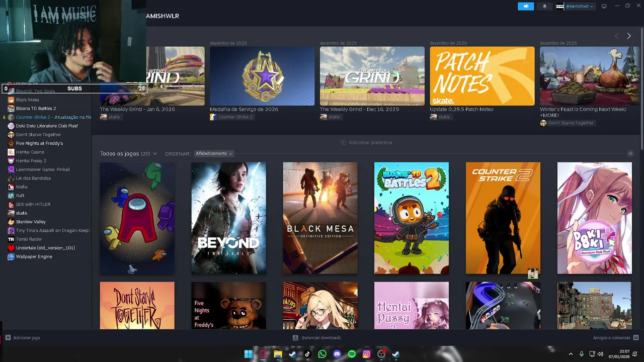Open Opera GX from the taskbar
Screen dimensions: 644x362
coord(263,354)
